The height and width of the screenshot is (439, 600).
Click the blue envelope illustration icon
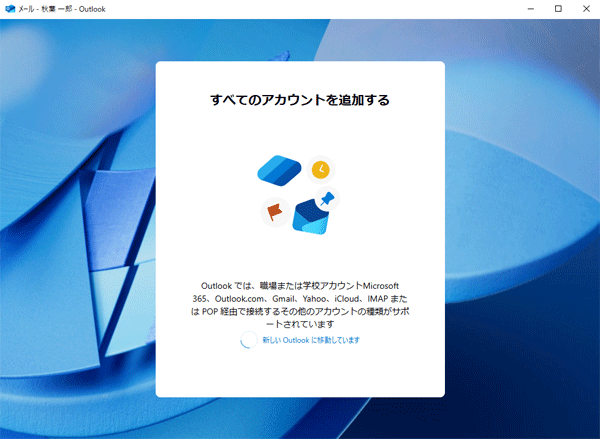pyautogui.click(x=310, y=217)
